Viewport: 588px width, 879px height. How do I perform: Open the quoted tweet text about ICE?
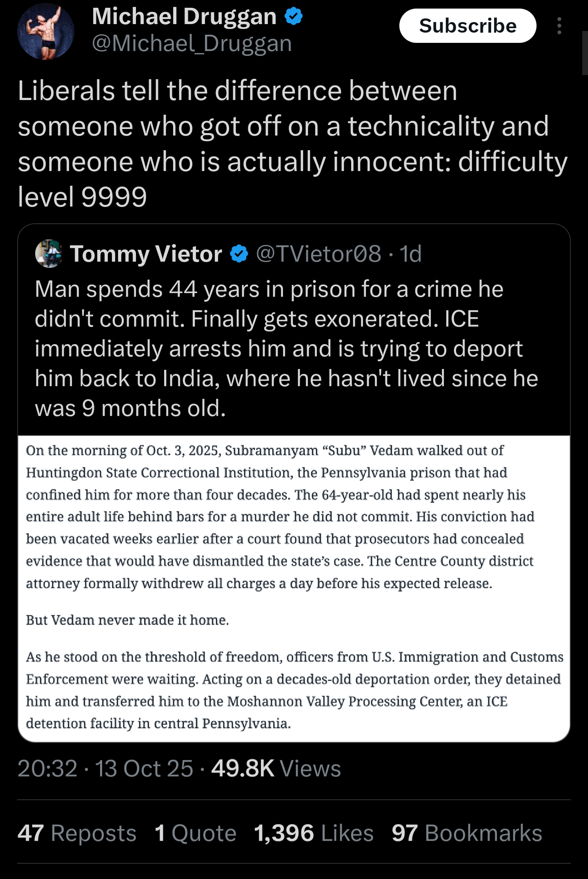[x=286, y=348]
